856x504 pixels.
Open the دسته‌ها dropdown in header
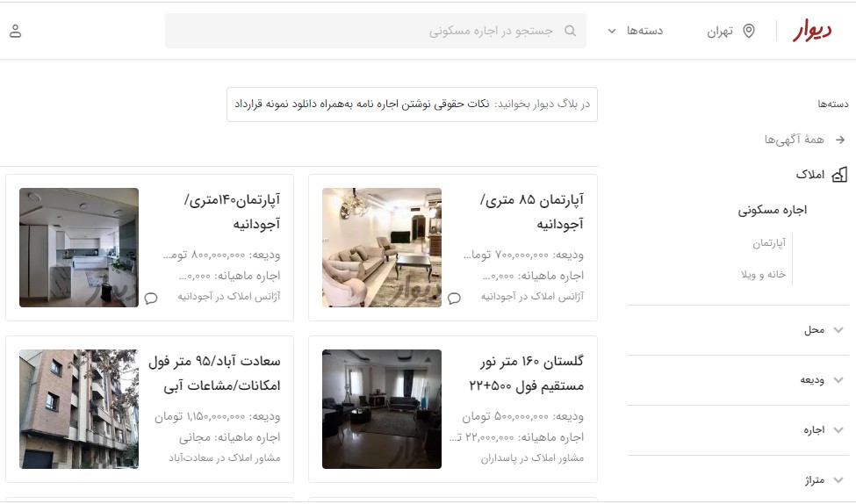[x=636, y=31]
